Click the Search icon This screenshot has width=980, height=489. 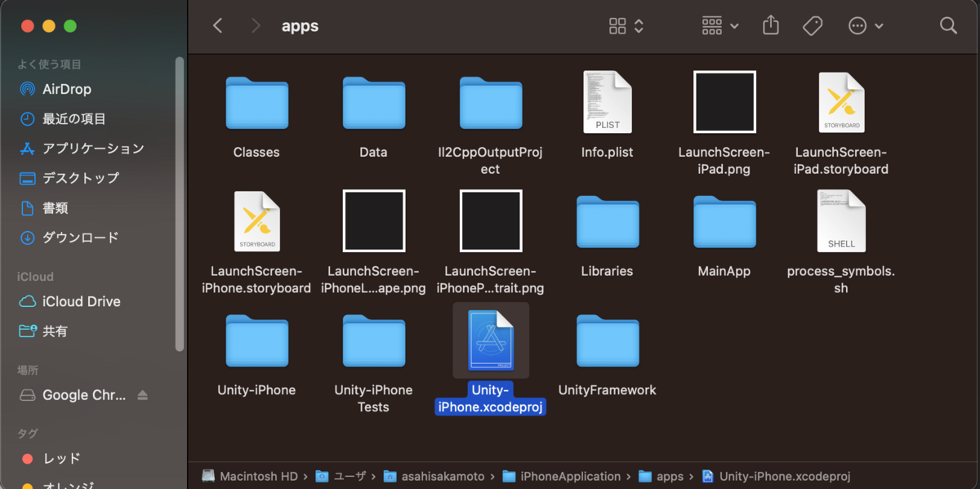click(948, 25)
